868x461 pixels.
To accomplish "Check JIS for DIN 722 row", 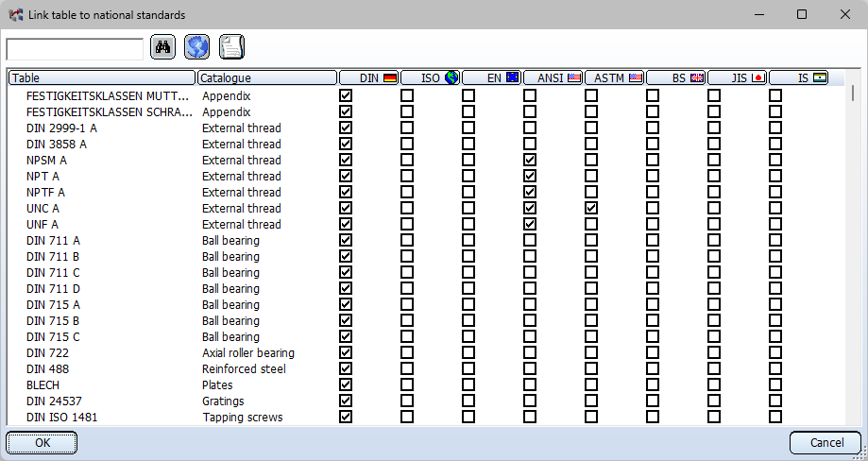I will pos(714,352).
